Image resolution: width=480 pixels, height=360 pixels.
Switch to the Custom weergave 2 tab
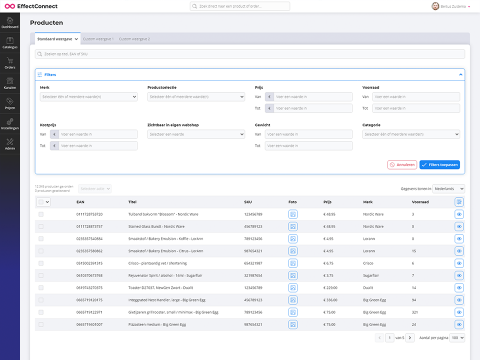[134, 39]
